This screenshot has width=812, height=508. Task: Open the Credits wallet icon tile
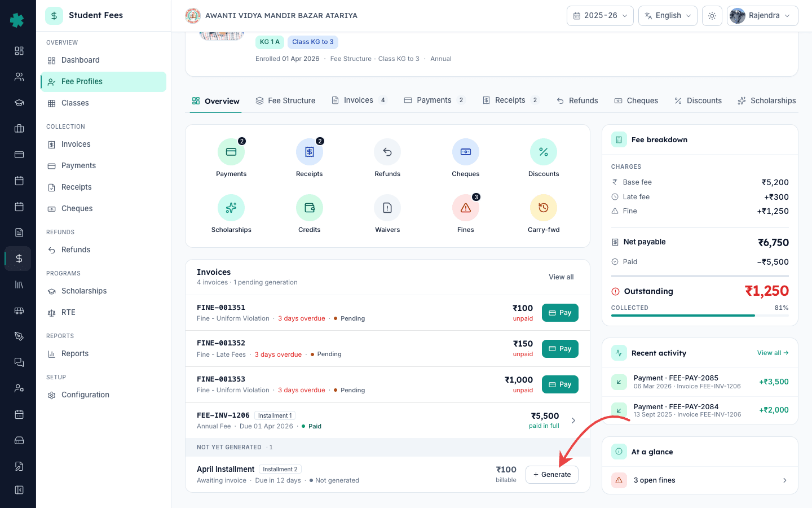point(310,208)
